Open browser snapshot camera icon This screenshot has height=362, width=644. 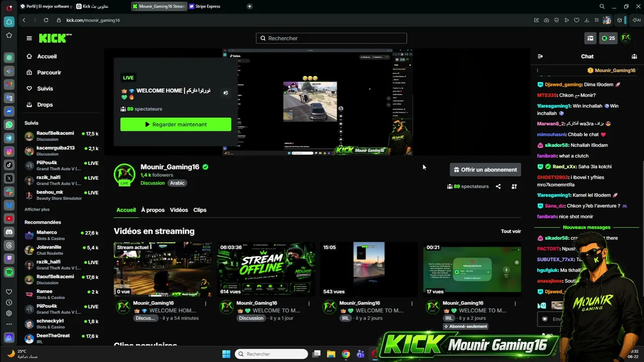pyautogui.click(x=546, y=20)
